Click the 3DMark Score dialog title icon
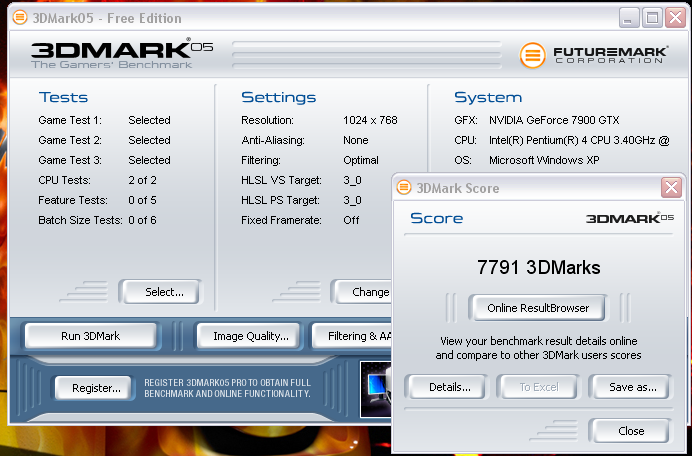 point(403,188)
